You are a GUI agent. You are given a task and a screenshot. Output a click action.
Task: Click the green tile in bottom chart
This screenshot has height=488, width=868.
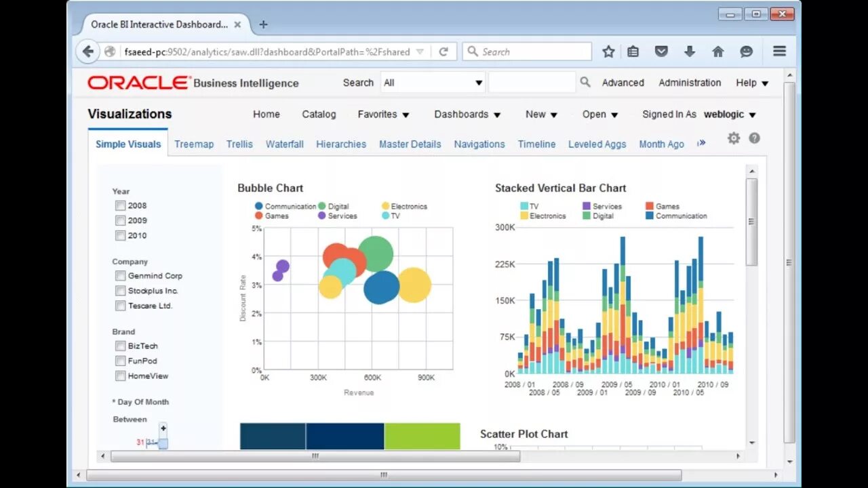422,436
